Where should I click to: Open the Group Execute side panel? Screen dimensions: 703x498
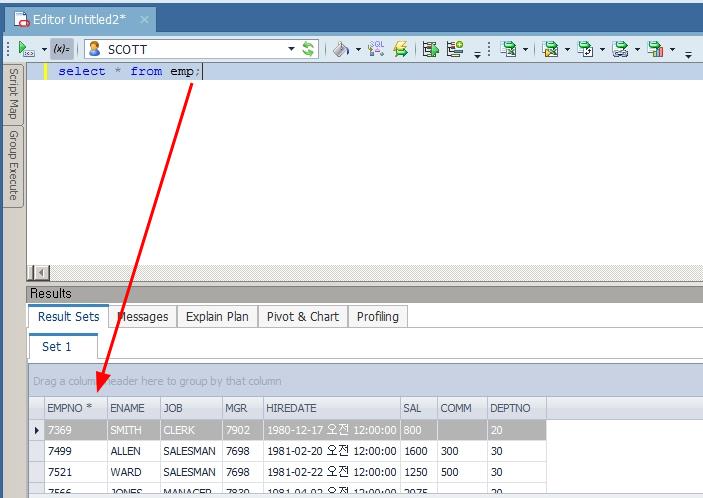point(14,165)
